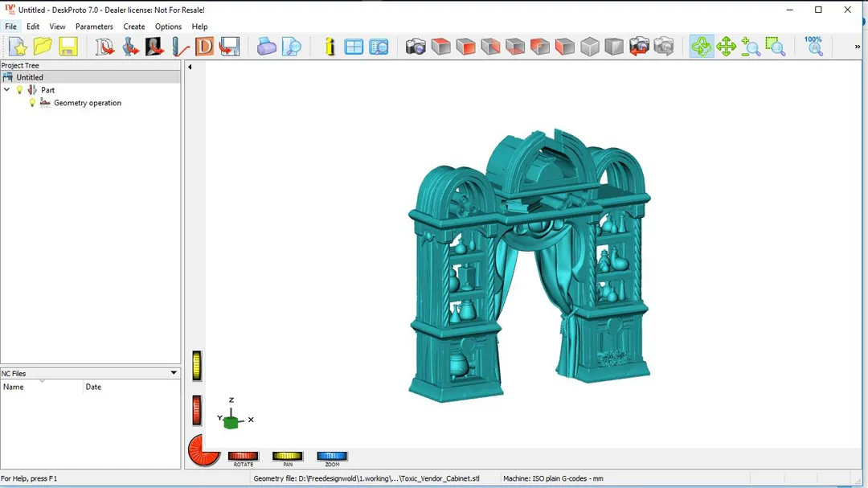
Task: Toggle the Part visibility light bulb
Action: click(20, 90)
